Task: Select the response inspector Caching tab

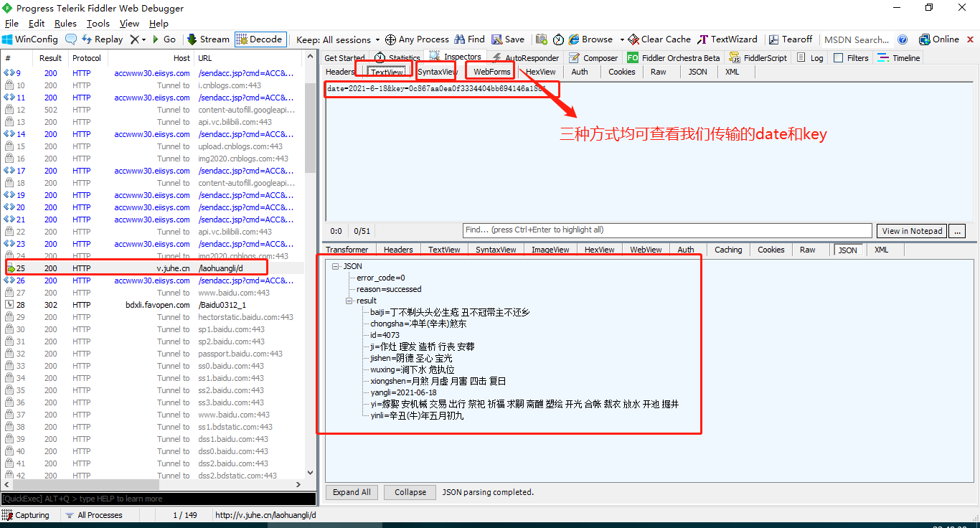Action: [x=728, y=250]
